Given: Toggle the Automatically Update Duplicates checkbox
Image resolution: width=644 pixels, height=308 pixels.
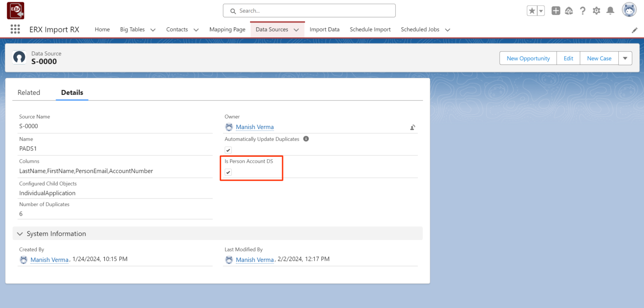Looking at the screenshot, I should (x=228, y=150).
